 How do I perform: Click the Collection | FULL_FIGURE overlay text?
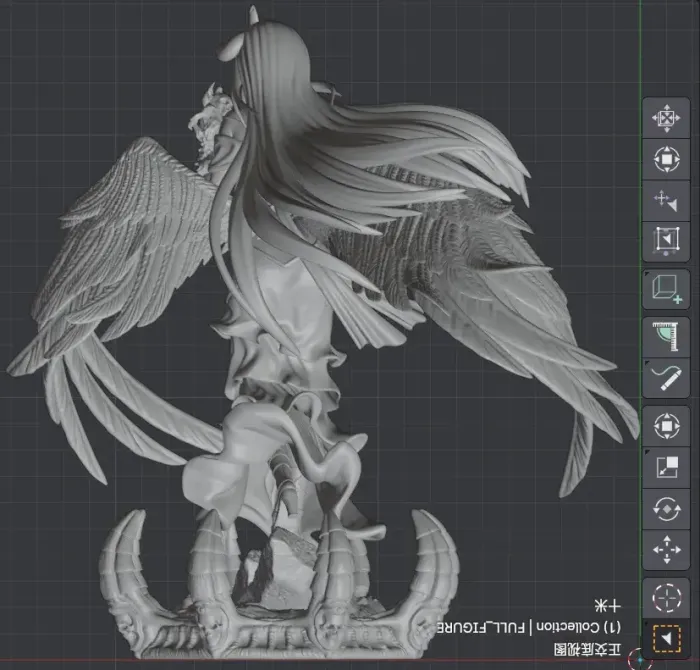(528, 628)
